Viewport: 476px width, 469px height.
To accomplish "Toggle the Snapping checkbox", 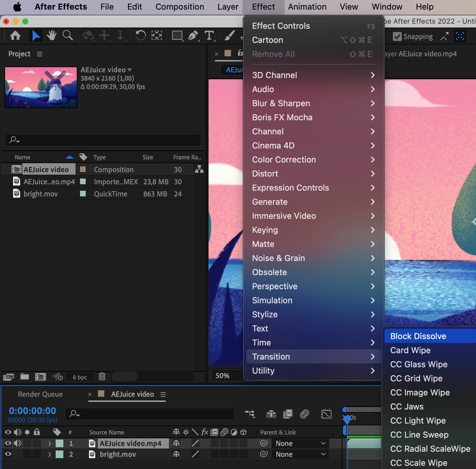I will [397, 36].
